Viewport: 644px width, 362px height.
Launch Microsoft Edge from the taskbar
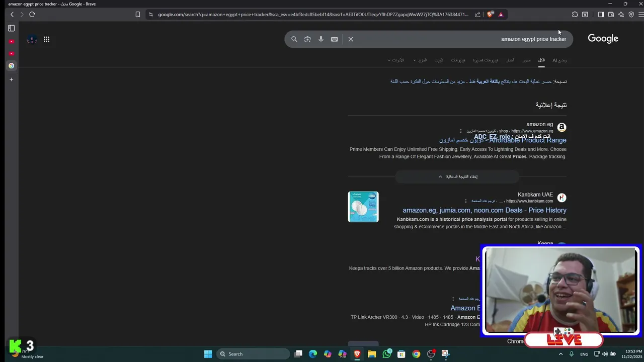click(x=313, y=354)
